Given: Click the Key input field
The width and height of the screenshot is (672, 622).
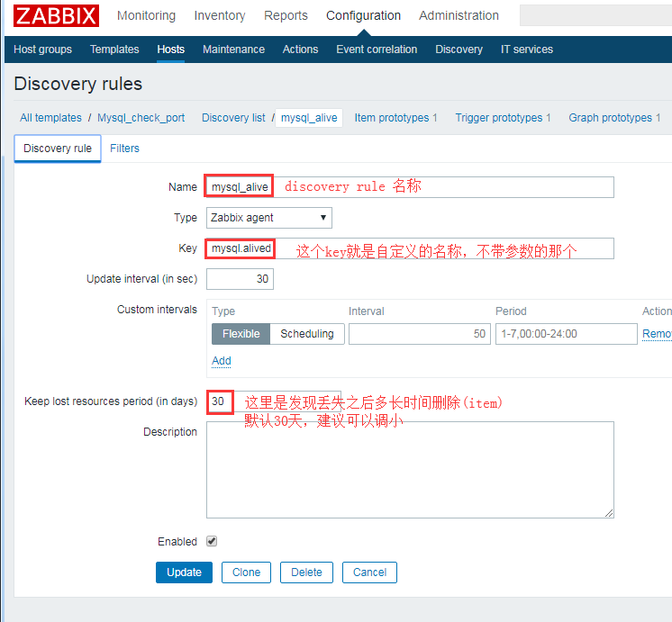Looking at the screenshot, I should click(x=410, y=248).
